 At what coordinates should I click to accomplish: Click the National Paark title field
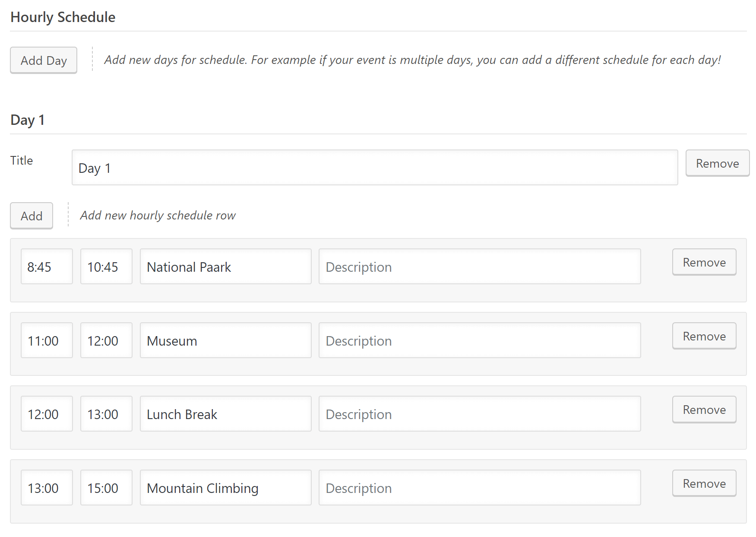(225, 267)
